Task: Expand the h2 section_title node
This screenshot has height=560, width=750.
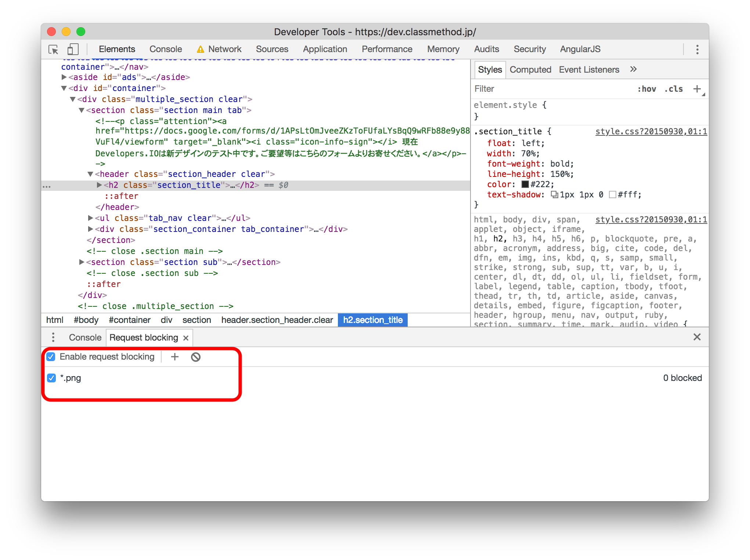Action: [99, 185]
